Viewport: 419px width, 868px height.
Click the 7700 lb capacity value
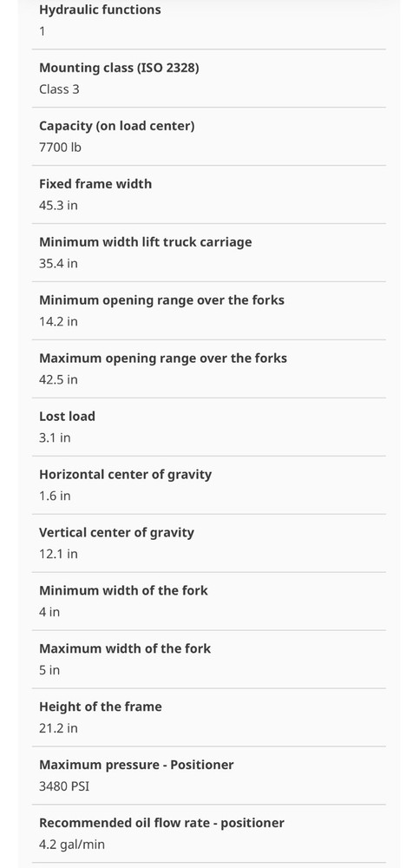pos(60,148)
